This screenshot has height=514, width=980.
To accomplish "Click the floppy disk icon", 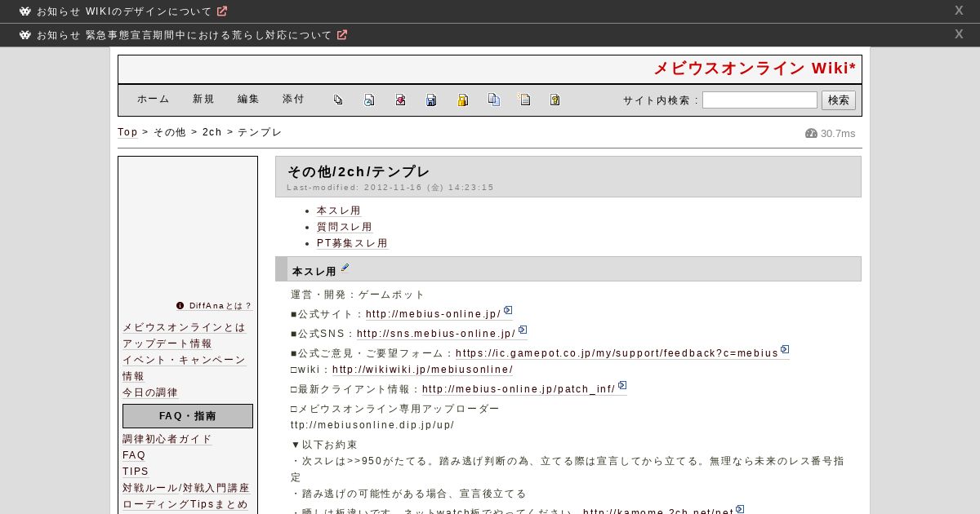I will (x=431, y=100).
